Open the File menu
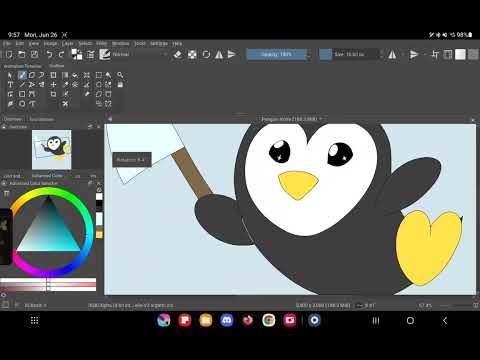The image size is (480, 360). click(x=7, y=44)
